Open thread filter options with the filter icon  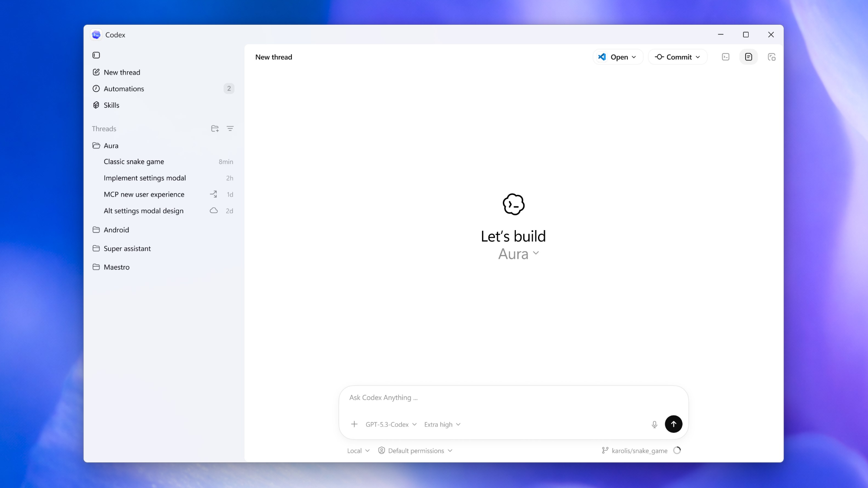[230, 129]
